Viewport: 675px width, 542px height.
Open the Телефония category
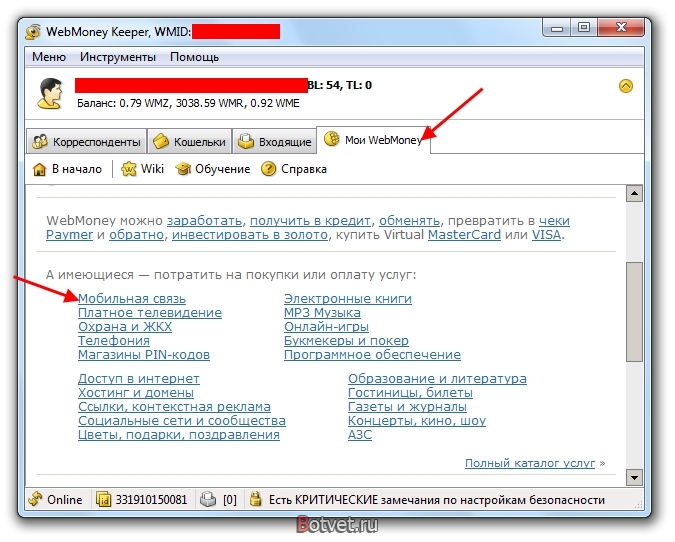pos(114,341)
